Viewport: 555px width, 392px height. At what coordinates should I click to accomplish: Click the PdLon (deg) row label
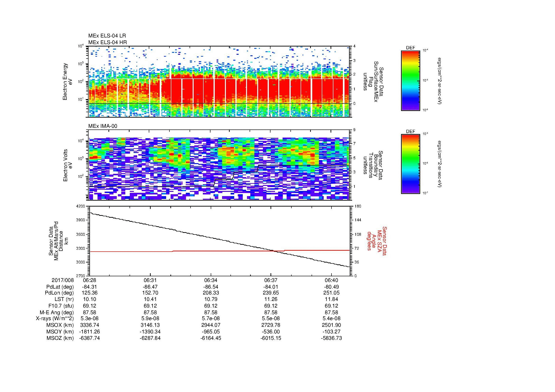click(60, 293)
